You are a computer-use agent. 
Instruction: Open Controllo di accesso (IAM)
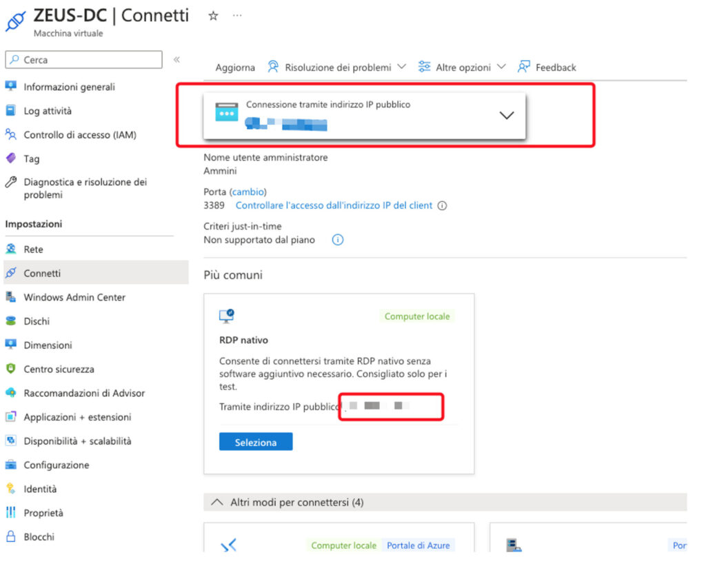coord(79,135)
